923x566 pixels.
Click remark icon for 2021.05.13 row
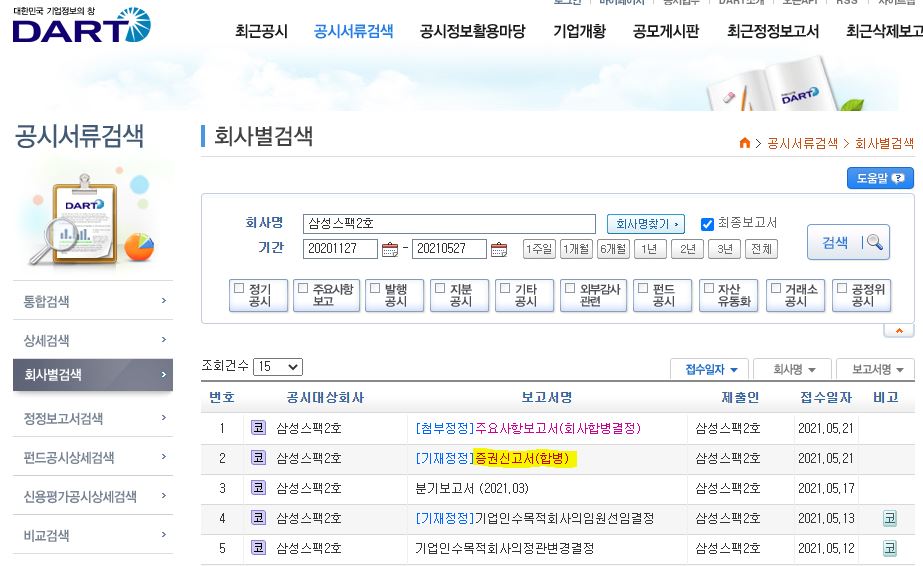tap(889, 518)
